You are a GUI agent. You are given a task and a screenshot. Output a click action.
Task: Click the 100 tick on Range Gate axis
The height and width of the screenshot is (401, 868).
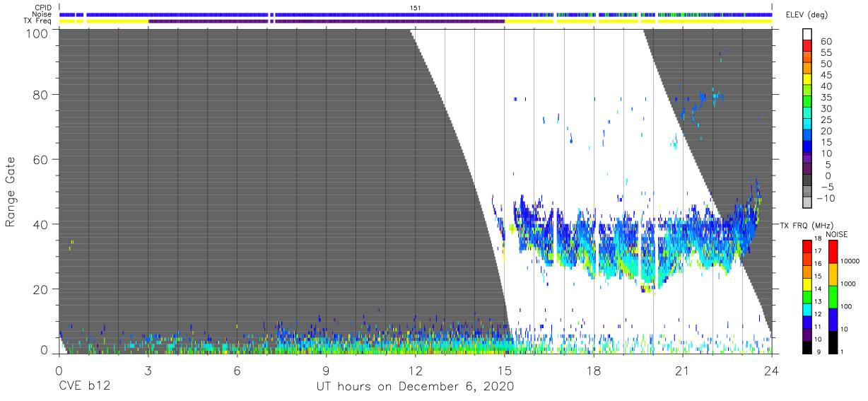tap(38, 33)
